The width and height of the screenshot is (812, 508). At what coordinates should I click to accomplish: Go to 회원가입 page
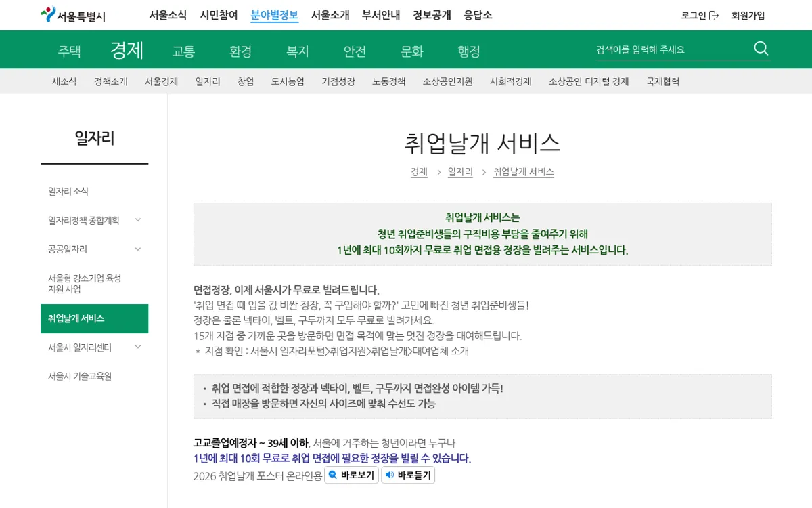[748, 16]
